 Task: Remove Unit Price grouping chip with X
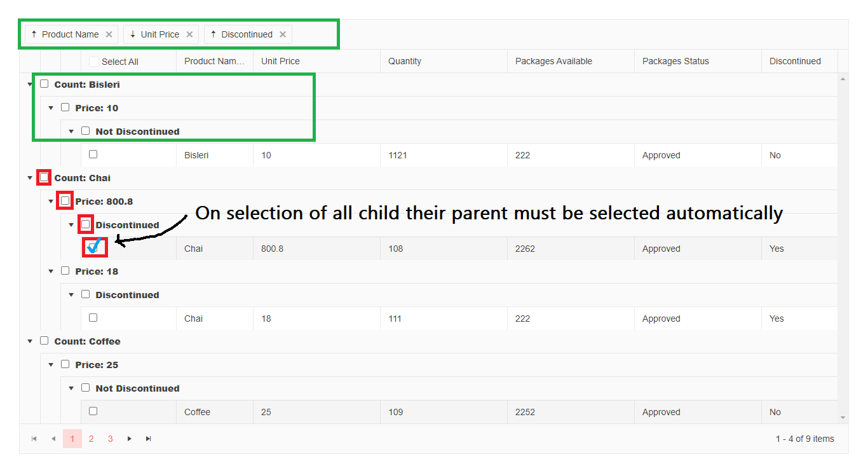pyautogui.click(x=189, y=34)
